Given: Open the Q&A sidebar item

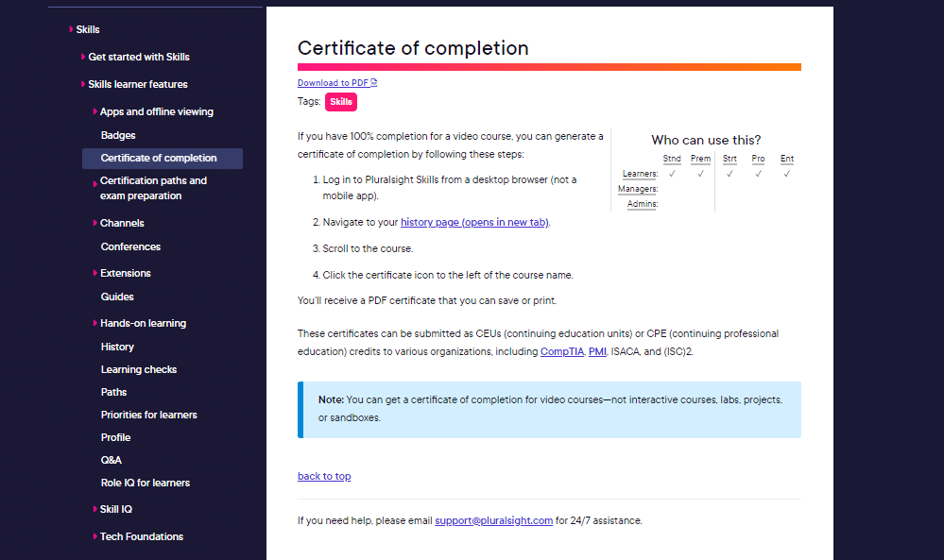Looking at the screenshot, I should (x=112, y=460).
